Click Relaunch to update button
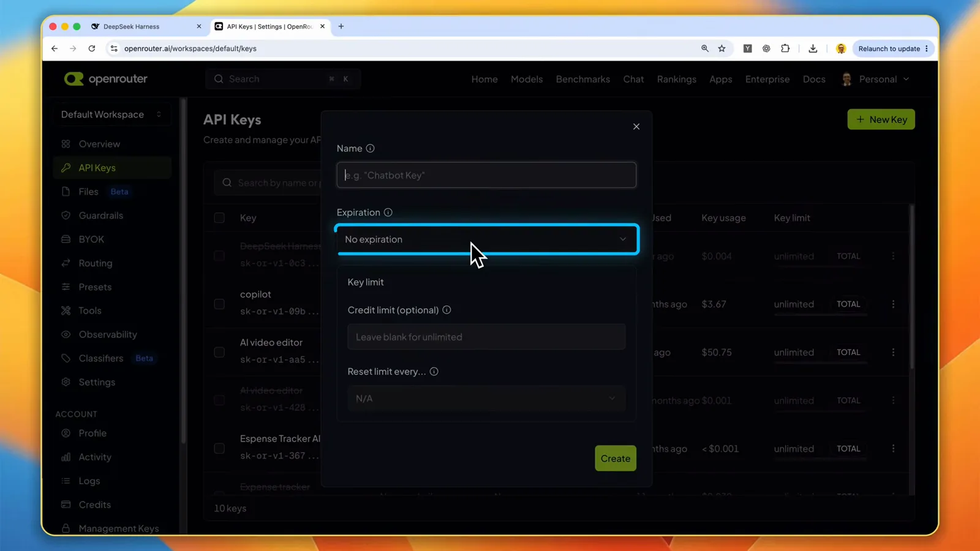This screenshot has height=551, width=980. pos(893,48)
